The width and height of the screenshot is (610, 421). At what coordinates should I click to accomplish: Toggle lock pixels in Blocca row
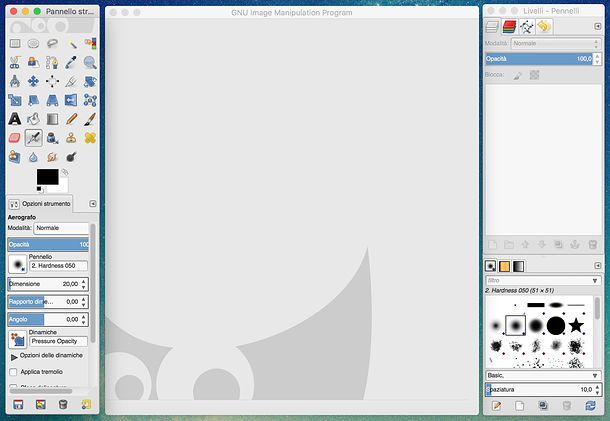[x=517, y=75]
